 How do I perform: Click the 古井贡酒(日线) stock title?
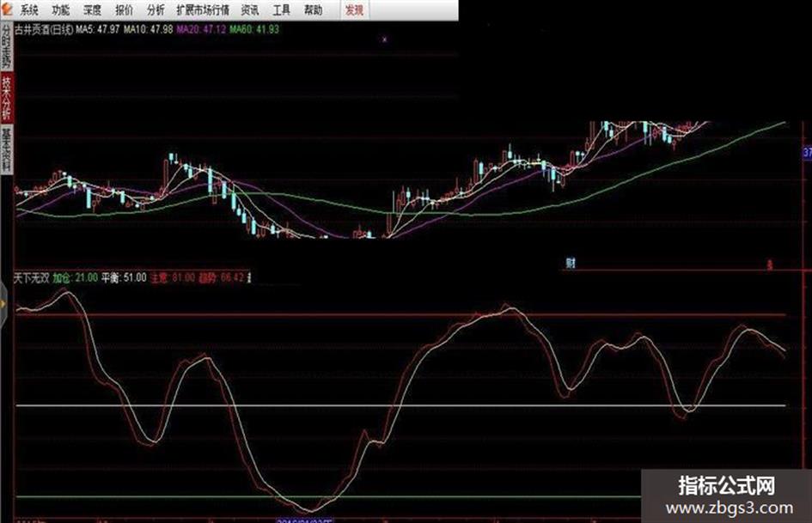[x=44, y=29]
